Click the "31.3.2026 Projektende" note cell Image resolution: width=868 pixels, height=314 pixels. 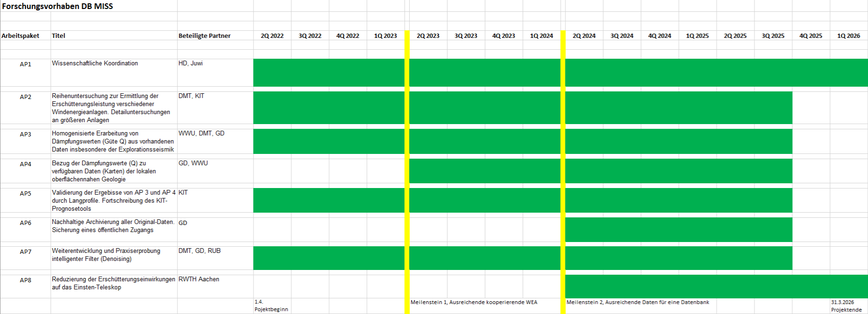(x=846, y=305)
